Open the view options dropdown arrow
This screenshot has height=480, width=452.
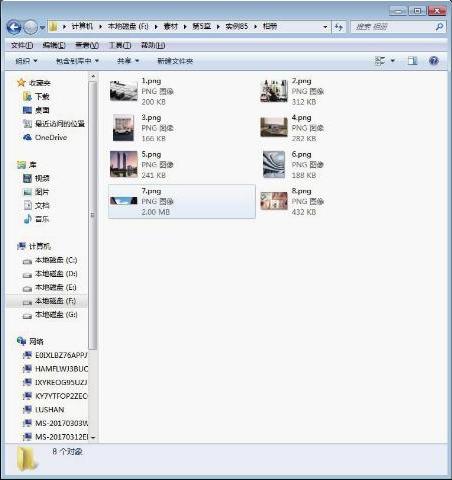click(393, 61)
